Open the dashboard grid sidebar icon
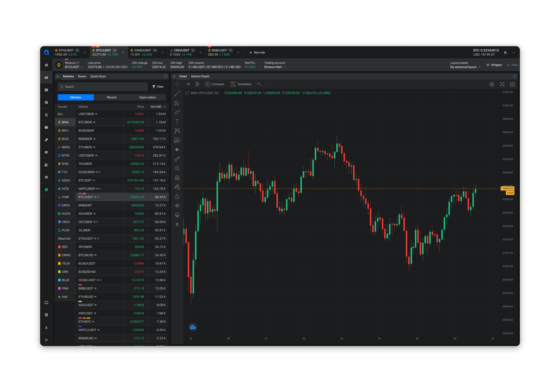 tap(46, 90)
